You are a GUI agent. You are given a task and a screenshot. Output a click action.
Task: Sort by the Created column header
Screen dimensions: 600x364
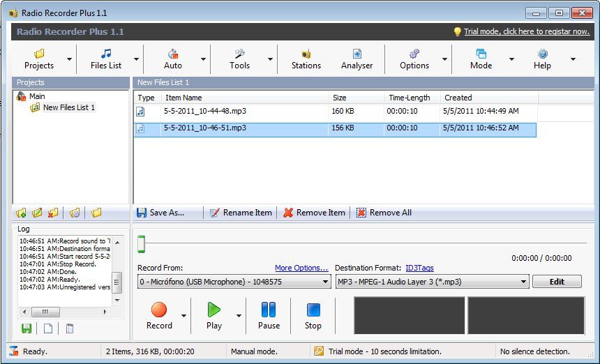pos(489,98)
